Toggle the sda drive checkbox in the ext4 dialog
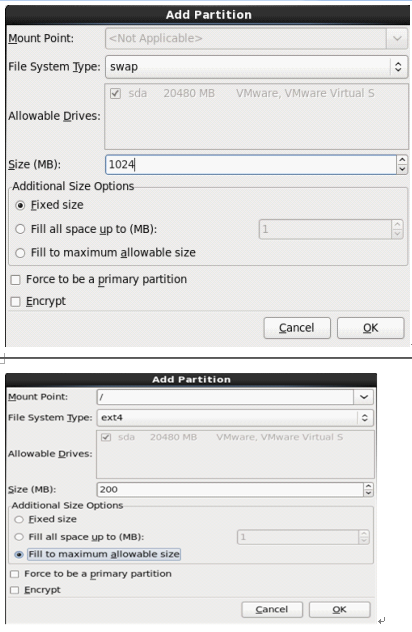Viewport: 412px width, 632px height. [x=106, y=437]
